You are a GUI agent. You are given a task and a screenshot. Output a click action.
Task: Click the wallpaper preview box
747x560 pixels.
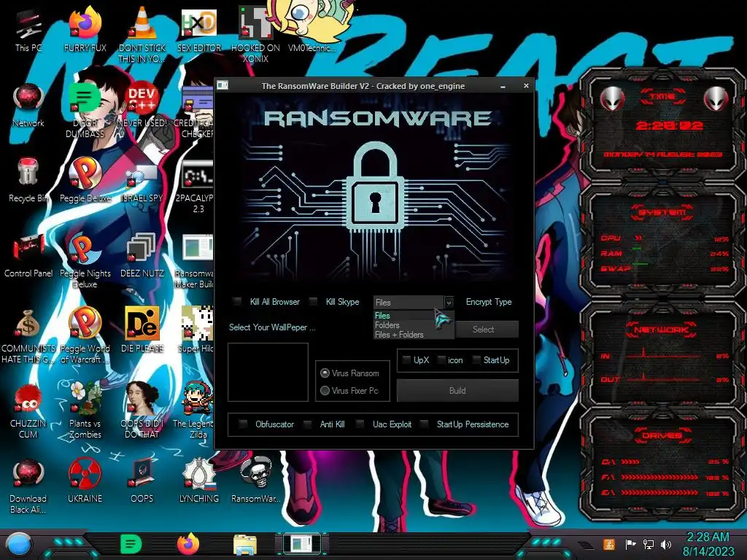268,372
